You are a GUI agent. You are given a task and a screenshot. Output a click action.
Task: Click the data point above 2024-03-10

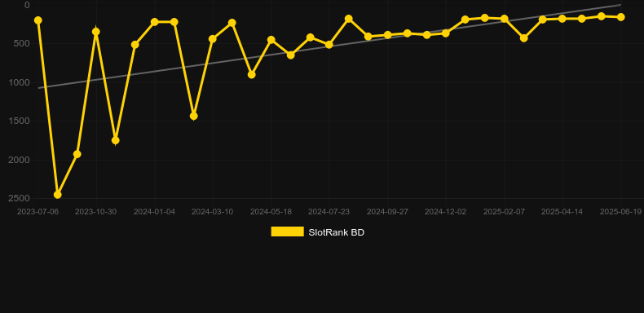[x=212, y=39]
